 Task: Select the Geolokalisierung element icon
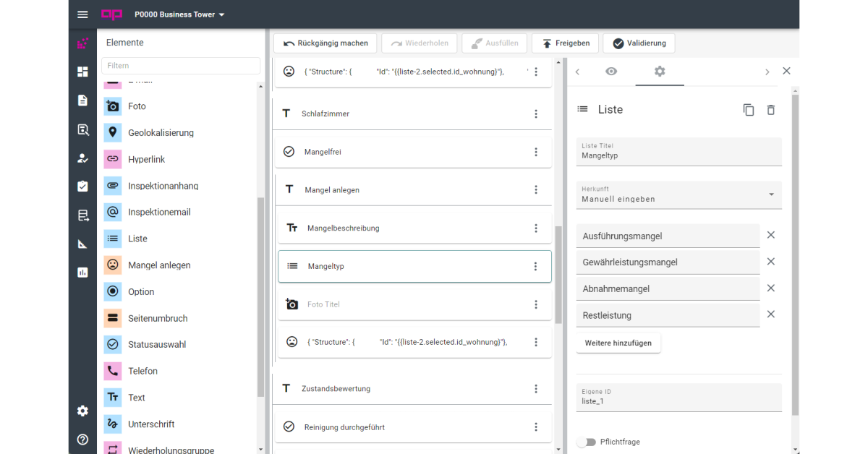113,133
